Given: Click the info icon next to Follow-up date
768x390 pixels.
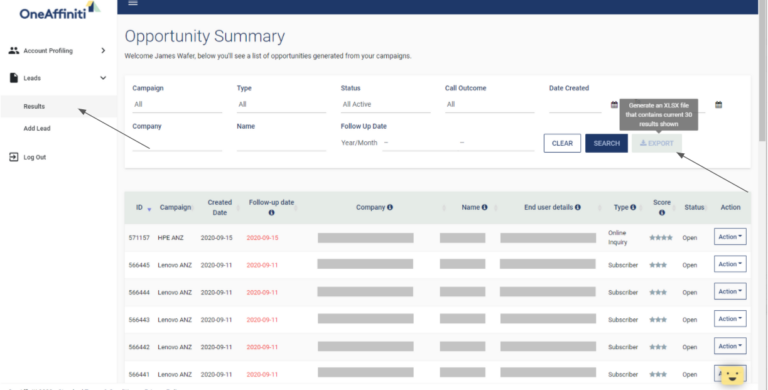Looking at the screenshot, I should tap(271, 213).
